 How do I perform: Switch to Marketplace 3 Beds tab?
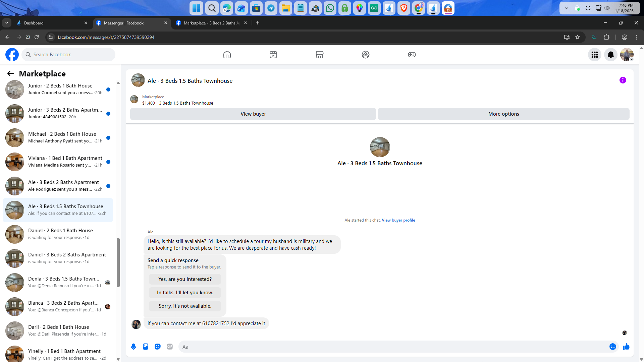(211, 23)
